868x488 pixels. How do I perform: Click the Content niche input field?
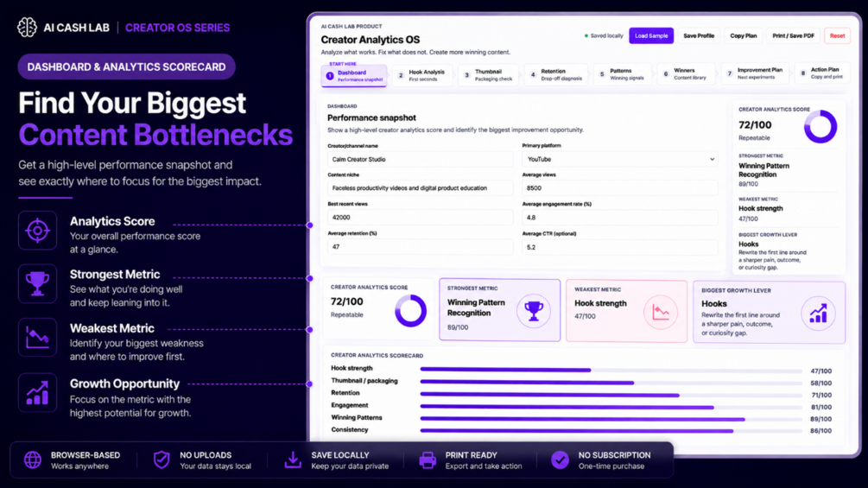coord(420,188)
